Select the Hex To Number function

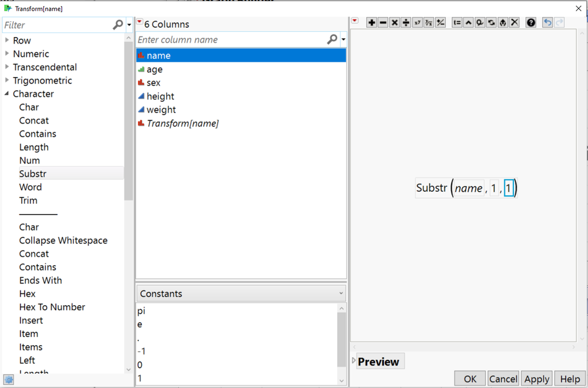52,307
